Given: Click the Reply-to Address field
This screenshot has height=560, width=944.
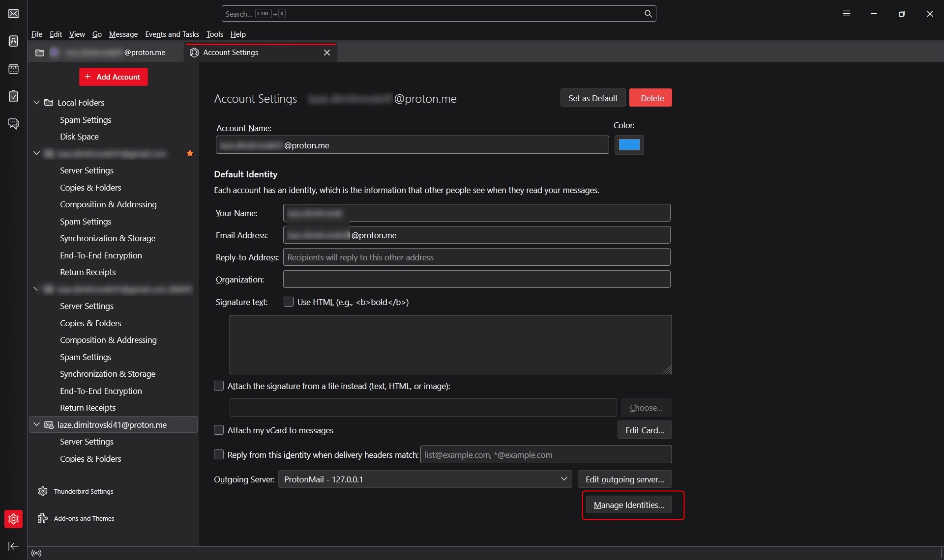Looking at the screenshot, I should (476, 257).
